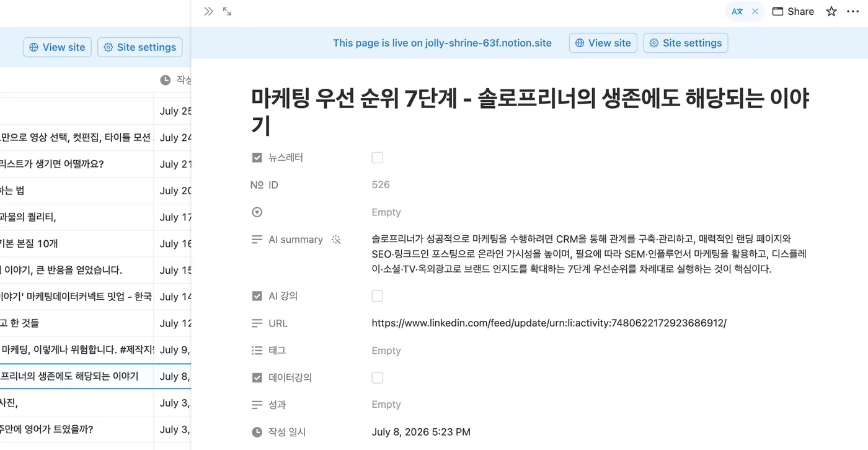868x450 pixels.
Task: Click the translate icon in the top bar
Action: [737, 11]
